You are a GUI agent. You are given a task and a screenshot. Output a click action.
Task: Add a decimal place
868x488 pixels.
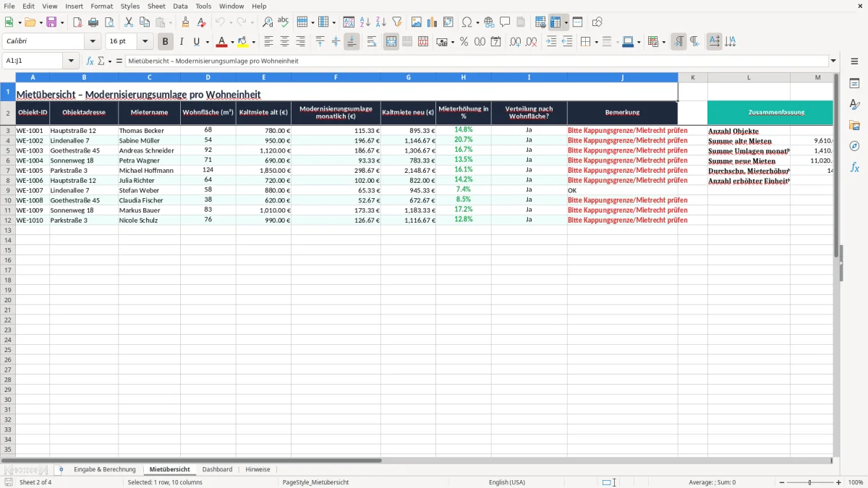click(516, 42)
